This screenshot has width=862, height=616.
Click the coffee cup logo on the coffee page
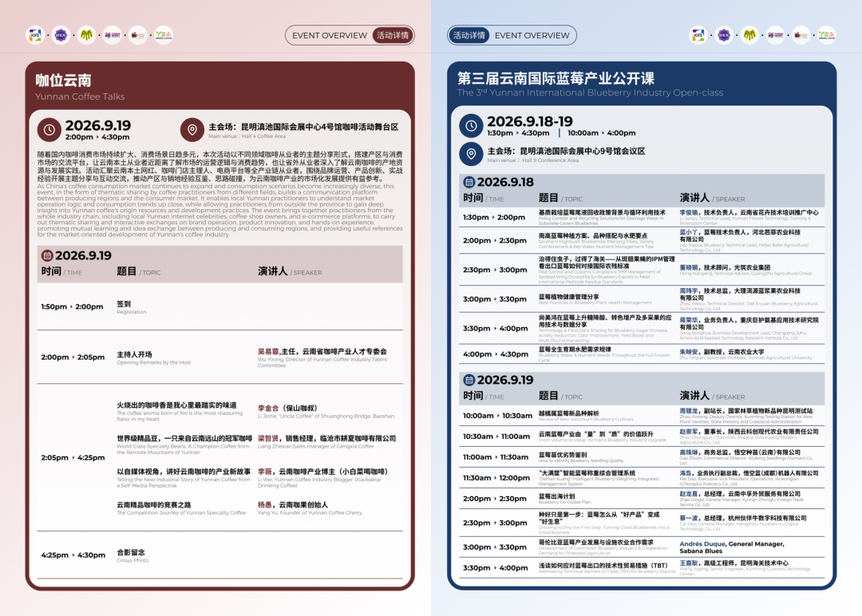137,35
